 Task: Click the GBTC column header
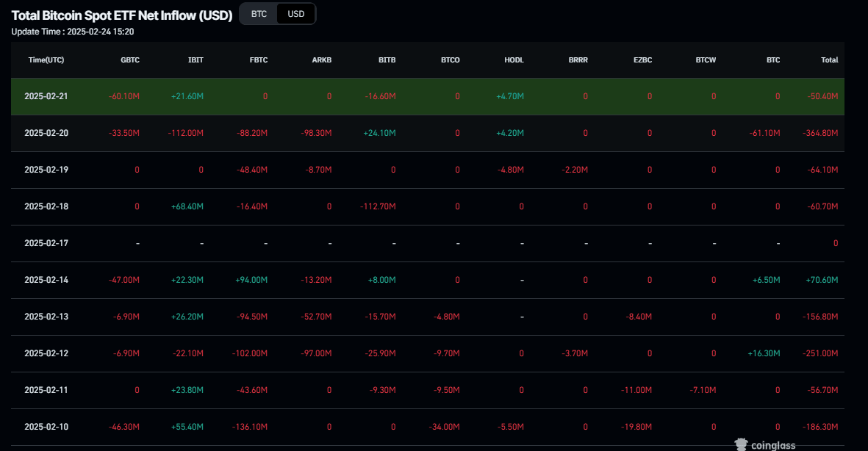click(129, 60)
